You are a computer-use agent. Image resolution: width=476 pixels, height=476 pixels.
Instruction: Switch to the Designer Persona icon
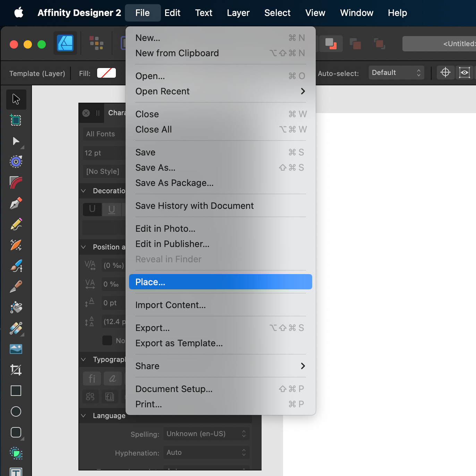65,43
